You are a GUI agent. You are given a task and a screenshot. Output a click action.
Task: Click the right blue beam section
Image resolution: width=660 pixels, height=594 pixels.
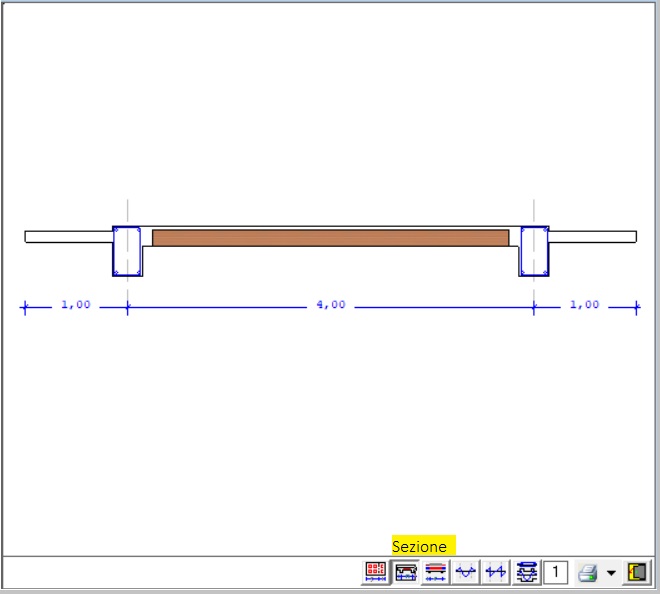535,251
